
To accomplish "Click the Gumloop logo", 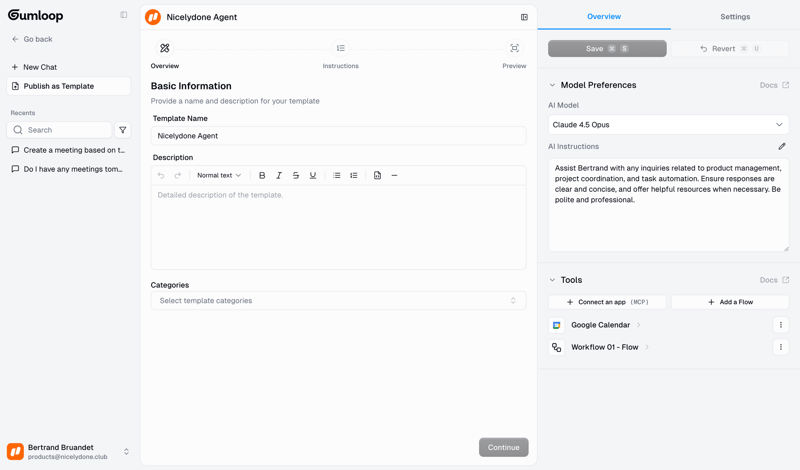I will pos(35,15).
